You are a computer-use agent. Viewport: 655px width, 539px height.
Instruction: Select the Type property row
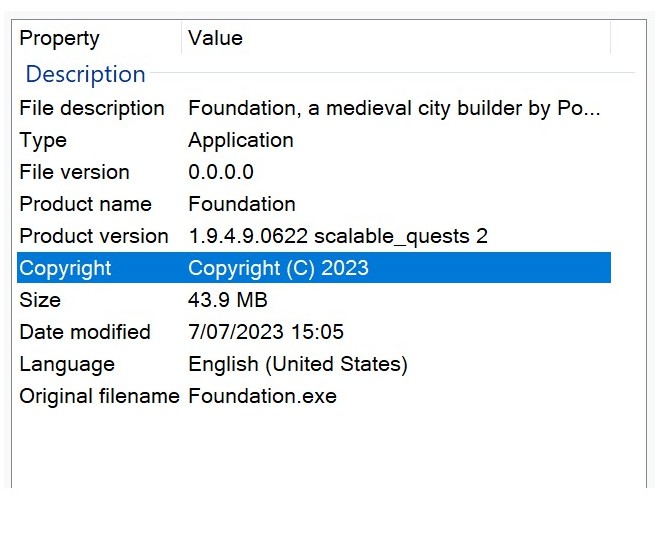click(314, 140)
